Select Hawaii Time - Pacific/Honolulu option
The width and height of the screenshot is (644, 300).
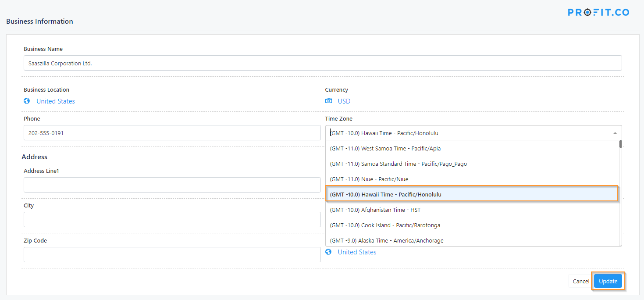coord(385,194)
